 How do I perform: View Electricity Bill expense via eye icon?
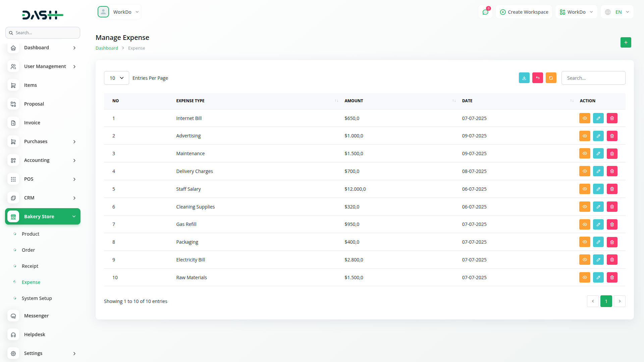[x=584, y=260]
